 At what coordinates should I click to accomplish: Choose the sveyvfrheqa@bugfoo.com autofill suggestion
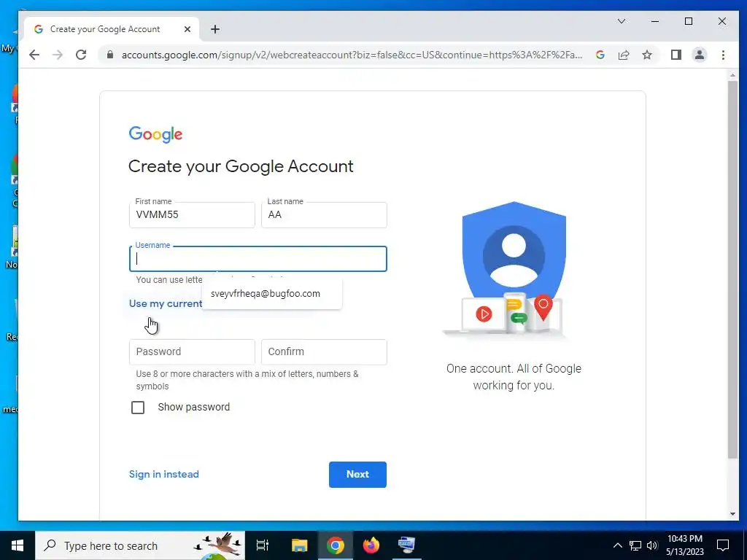271,294
